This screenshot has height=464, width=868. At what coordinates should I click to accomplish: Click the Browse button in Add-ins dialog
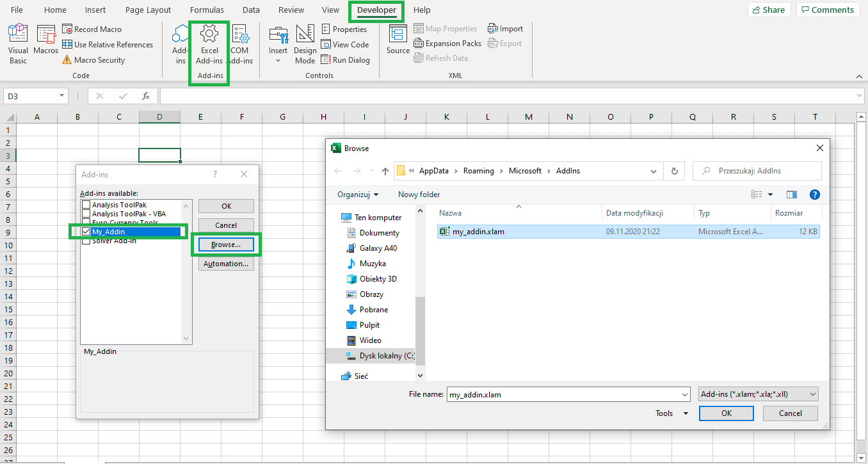(x=225, y=244)
